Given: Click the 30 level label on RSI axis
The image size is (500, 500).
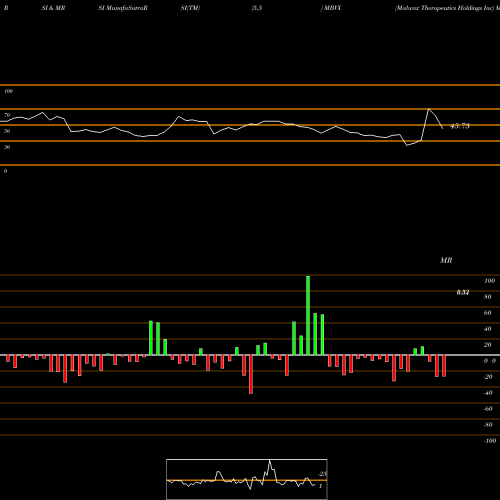Looking at the screenshot, I should click(7, 147).
